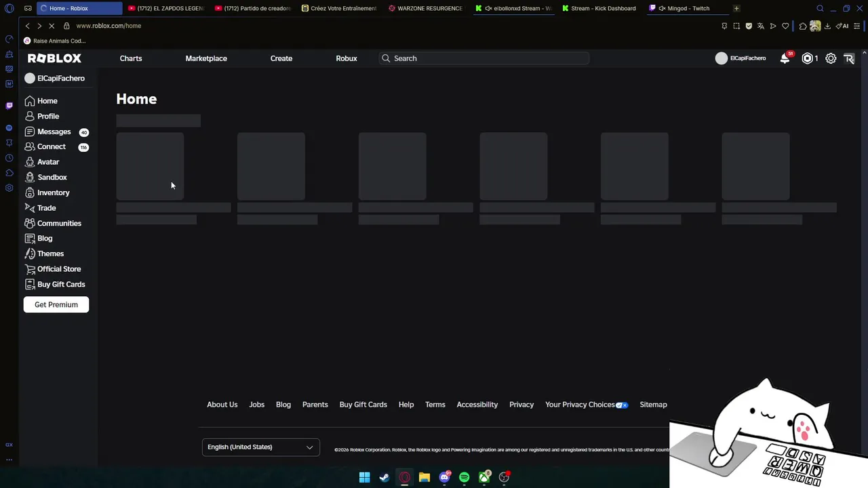
Task: Open the ad blocker shield icon
Action: click(749, 26)
